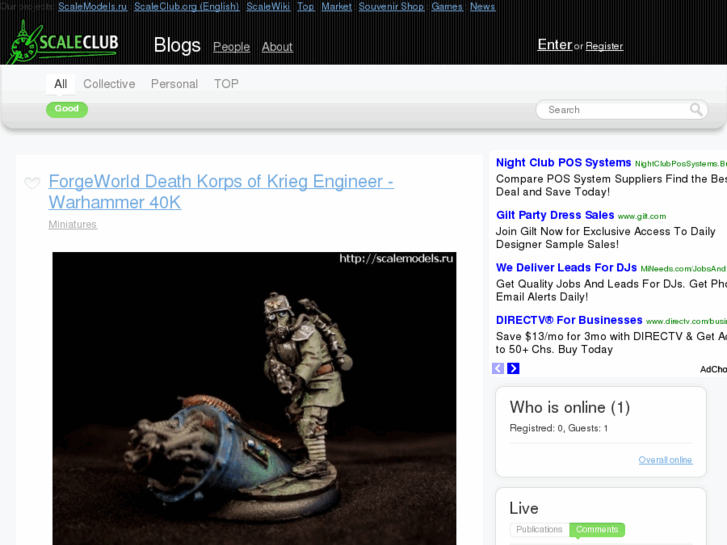Image resolution: width=727 pixels, height=545 pixels.
Task: Click the 'Who is online (1)' heading
Action: [570, 407]
